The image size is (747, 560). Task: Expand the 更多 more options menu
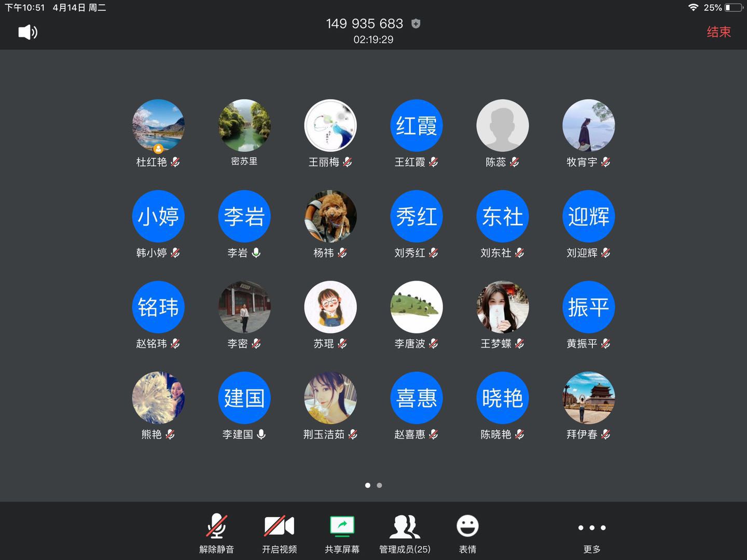click(591, 534)
